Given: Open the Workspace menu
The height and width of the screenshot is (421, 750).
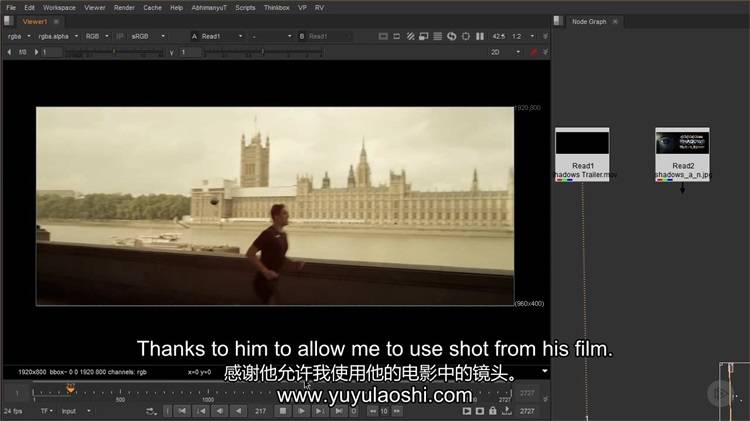Looking at the screenshot, I should tap(59, 8).
